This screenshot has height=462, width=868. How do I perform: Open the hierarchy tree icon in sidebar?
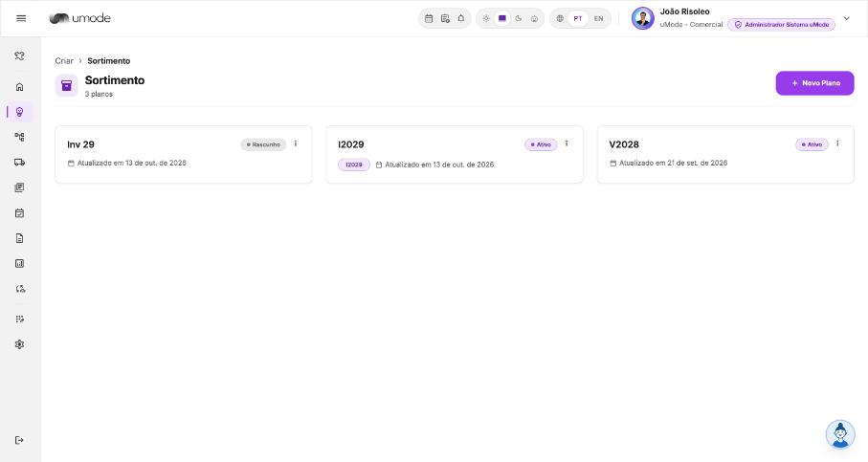click(x=19, y=137)
